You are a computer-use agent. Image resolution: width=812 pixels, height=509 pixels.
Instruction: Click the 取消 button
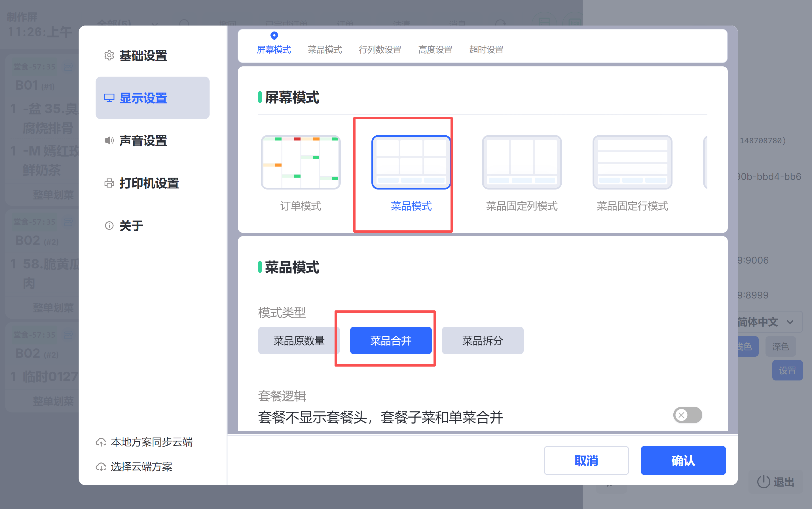[x=586, y=460]
